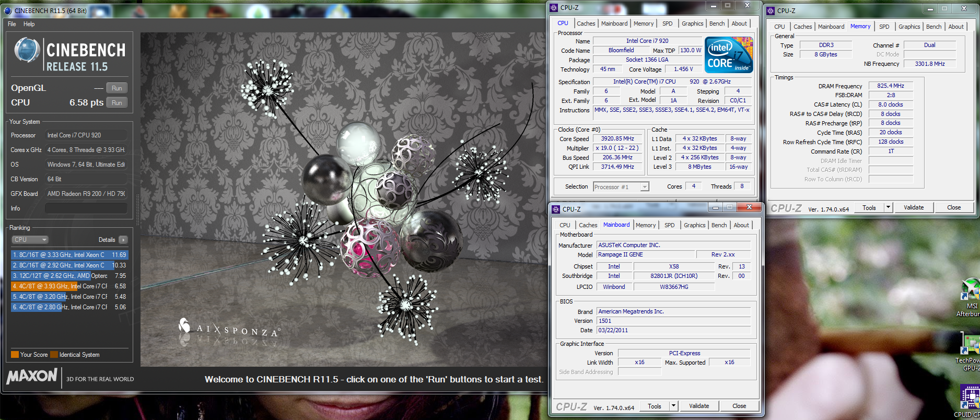
Task: Open the File menu in Cinebench
Action: coord(12,24)
